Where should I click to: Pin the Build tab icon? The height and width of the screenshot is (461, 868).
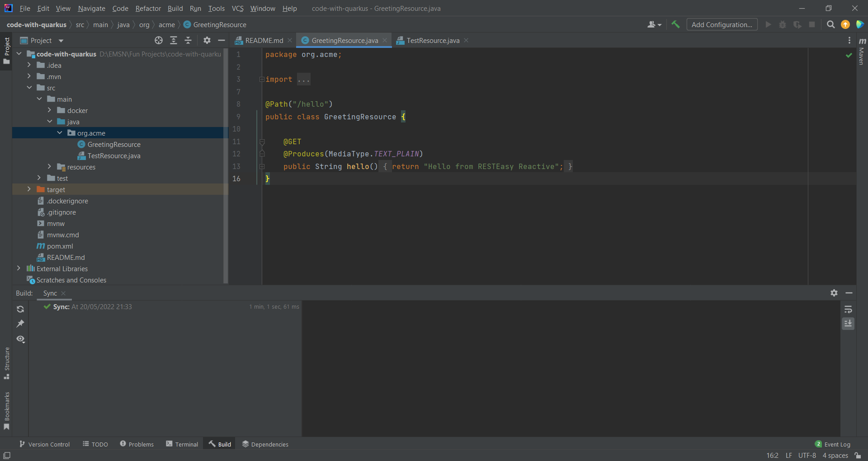[20, 324]
